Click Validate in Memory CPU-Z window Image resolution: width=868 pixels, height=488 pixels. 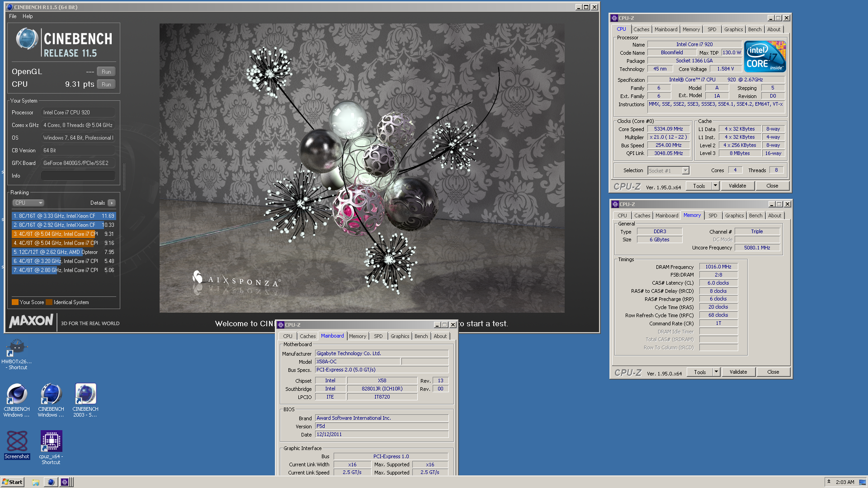[x=738, y=372]
